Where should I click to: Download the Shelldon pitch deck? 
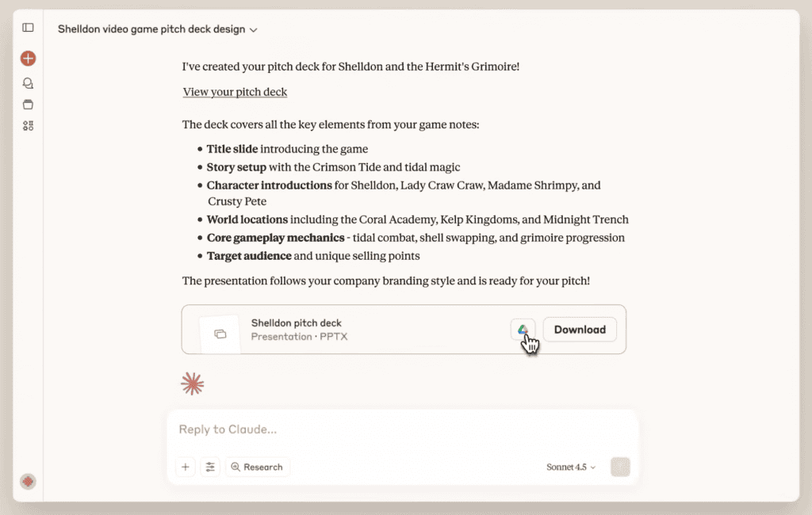click(580, 330)
